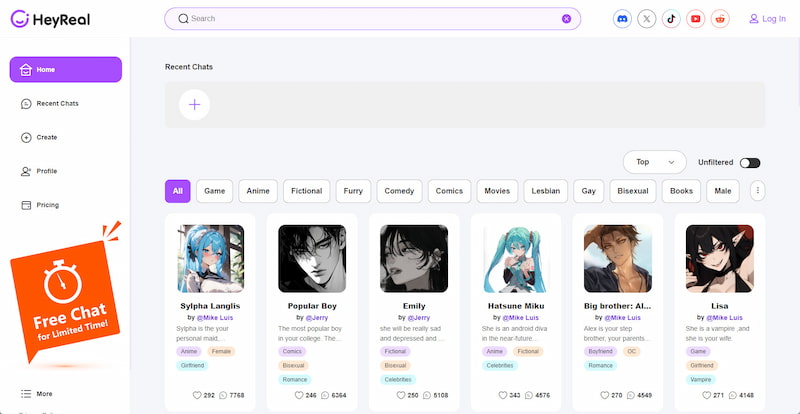Toggle the Unfiltered switch

pos(750,162)
